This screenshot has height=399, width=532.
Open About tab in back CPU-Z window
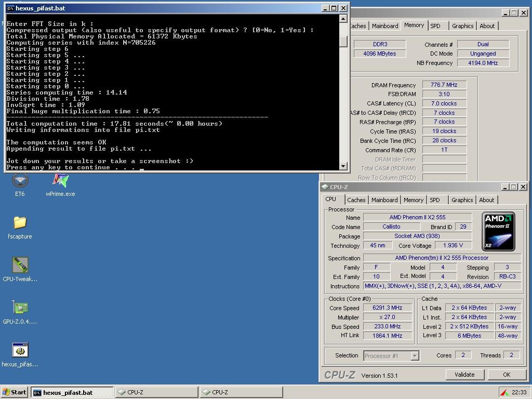point(487,26)
